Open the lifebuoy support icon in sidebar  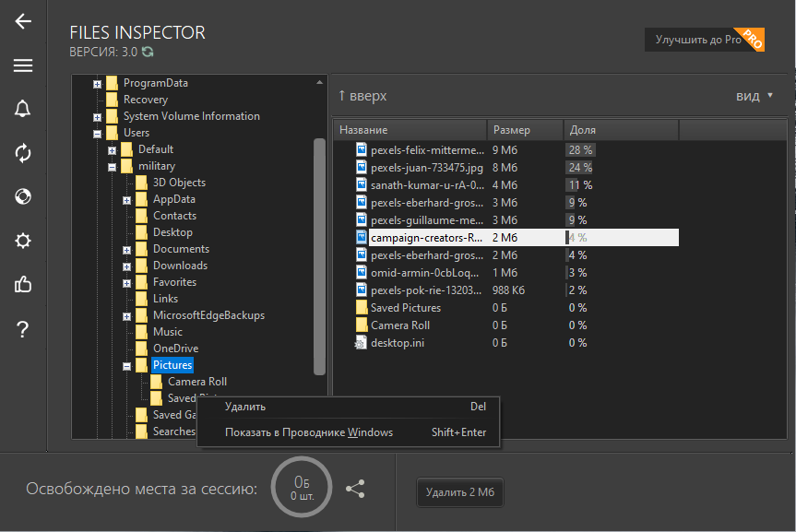click(23, 196)
